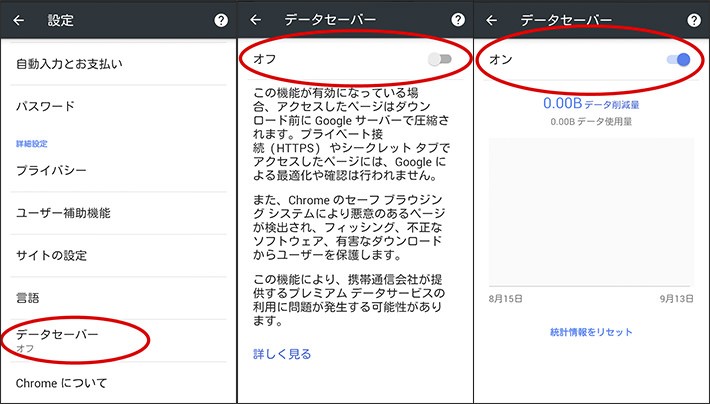The height and width of the screenshot is (404, 710).
Task: Tap back arrow on the データセーバー オフ screen
Action: pyautogui.click(x=255, y=20)
